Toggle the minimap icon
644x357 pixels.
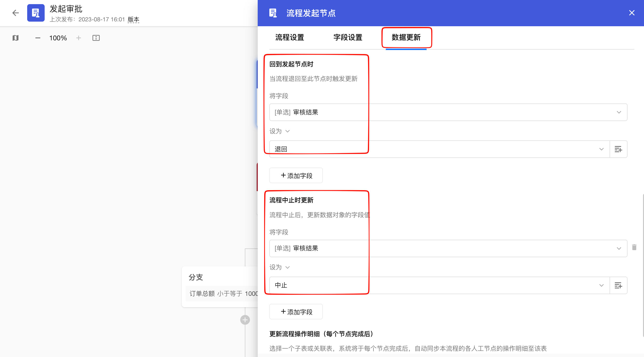point(16,38)
